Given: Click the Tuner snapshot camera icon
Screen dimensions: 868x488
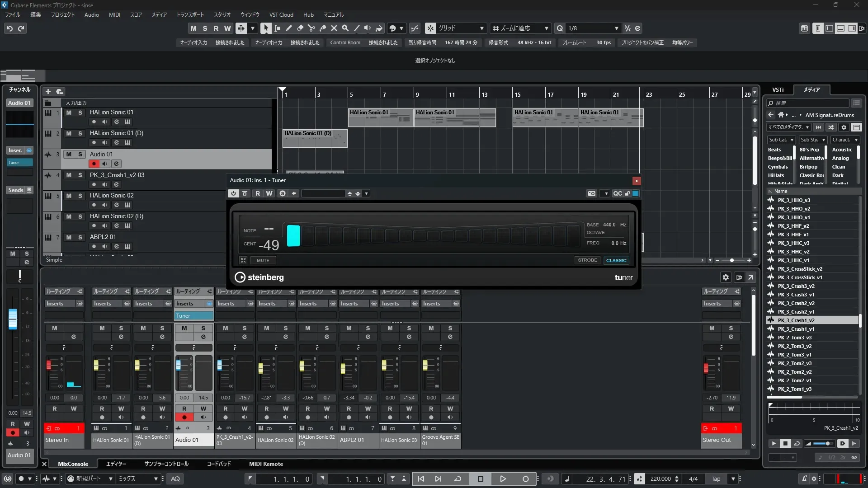Looking at the screenshot, I should pyautogui.click(x=591, y=193).
